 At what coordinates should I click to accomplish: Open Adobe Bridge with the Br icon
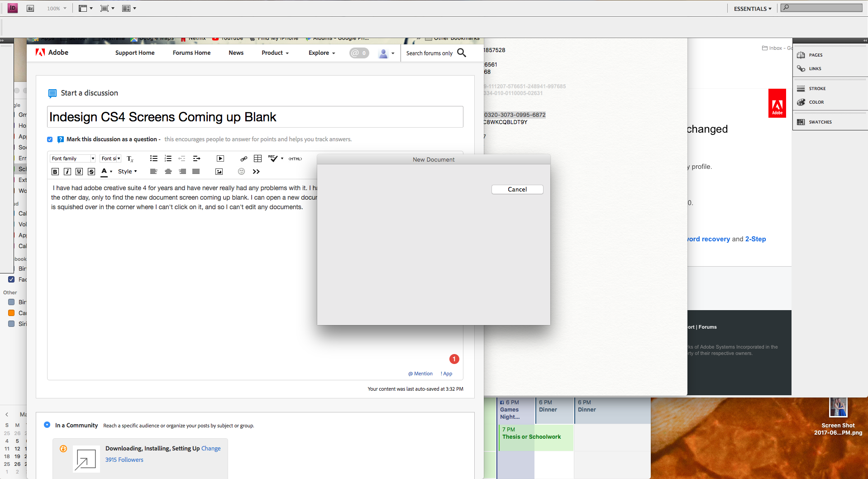(x=30, y=8)
